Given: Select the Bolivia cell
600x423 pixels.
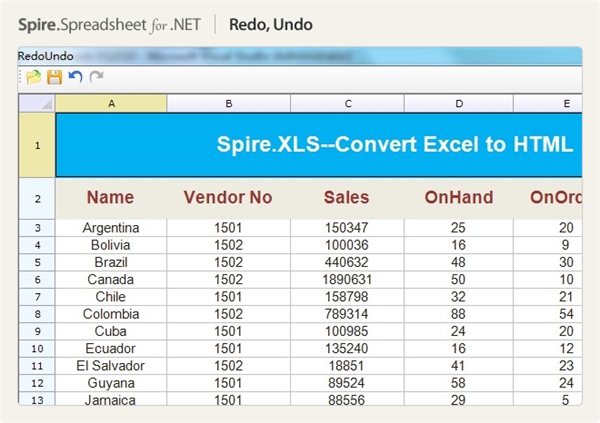Looking at the screenshot, I should pos(111,245).
